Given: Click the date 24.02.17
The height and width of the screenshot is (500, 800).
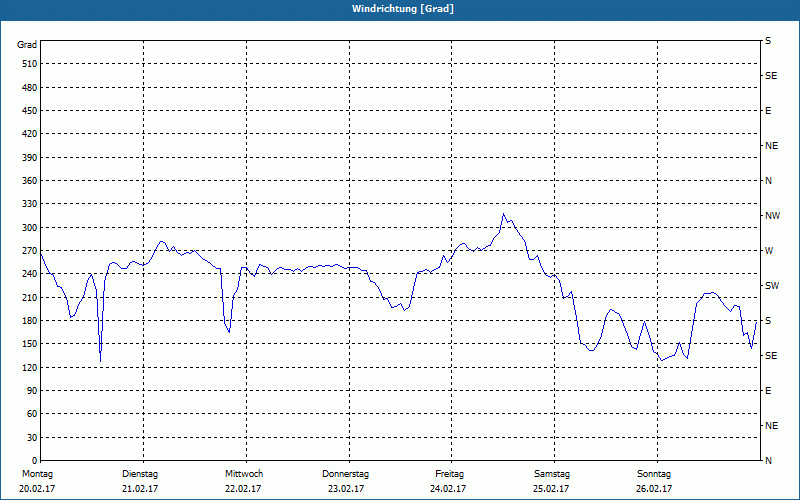Looking at the screenshot, I should pos(448,489).
